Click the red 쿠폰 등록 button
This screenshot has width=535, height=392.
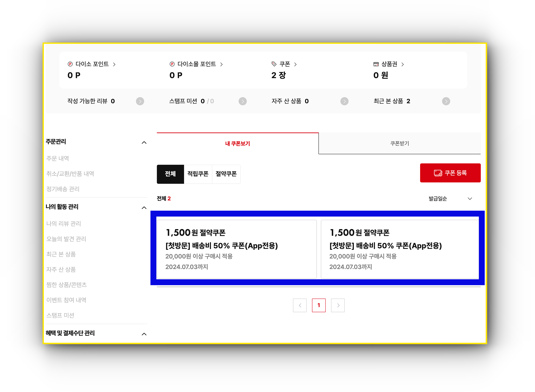pos(450,173)
